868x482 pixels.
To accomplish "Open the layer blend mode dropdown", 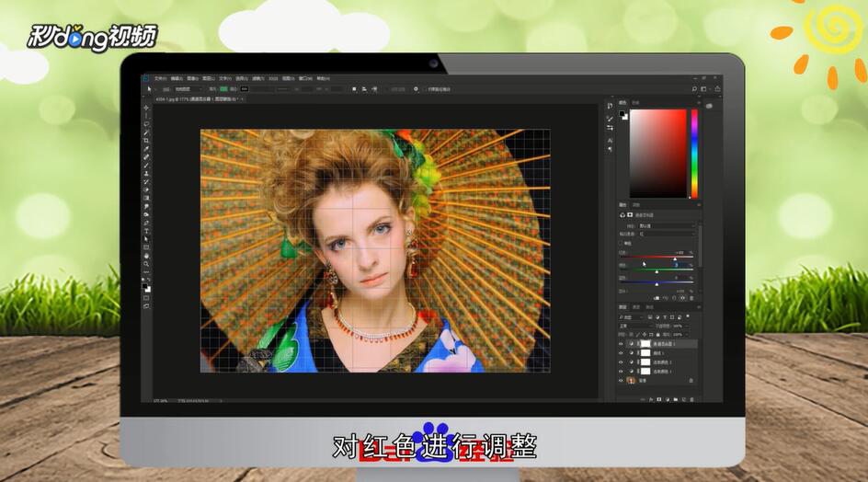I will 635,326.
